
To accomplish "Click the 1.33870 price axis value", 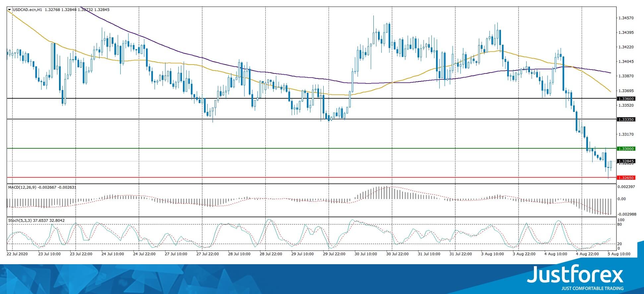I will tap(626, 76).
